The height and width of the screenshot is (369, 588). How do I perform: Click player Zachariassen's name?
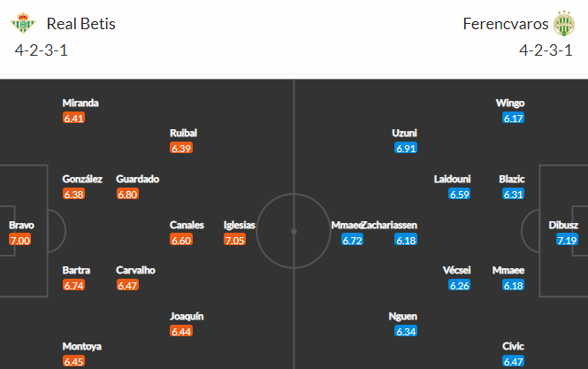click(389, 226)
